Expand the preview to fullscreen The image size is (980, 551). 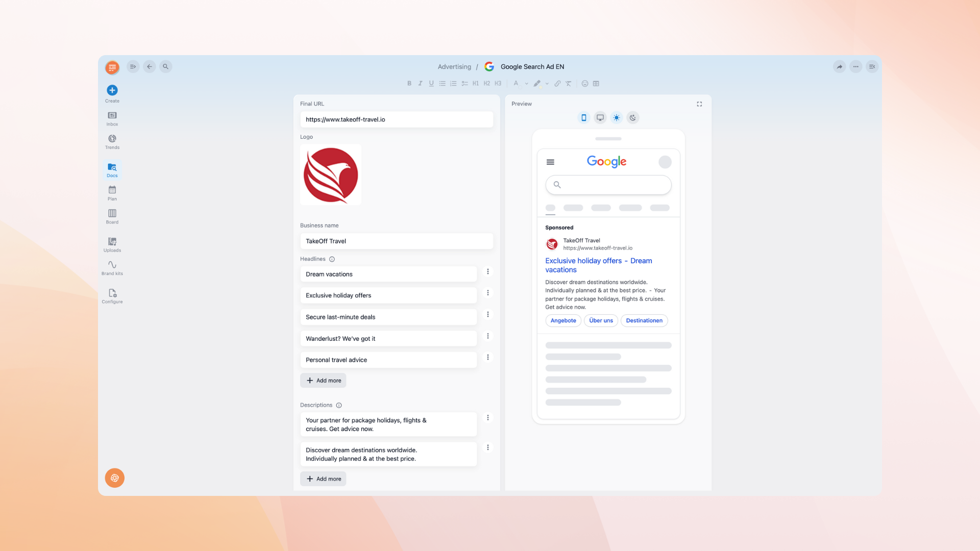[699, 104]
